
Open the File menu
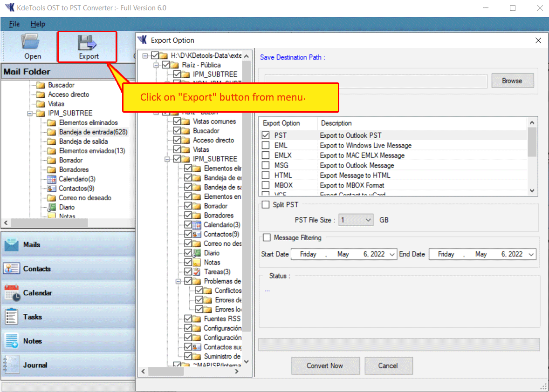point(14,24)
